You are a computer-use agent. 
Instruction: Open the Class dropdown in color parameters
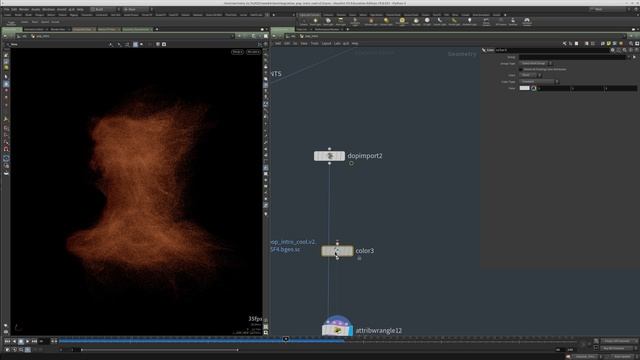[x=530, y=75]
